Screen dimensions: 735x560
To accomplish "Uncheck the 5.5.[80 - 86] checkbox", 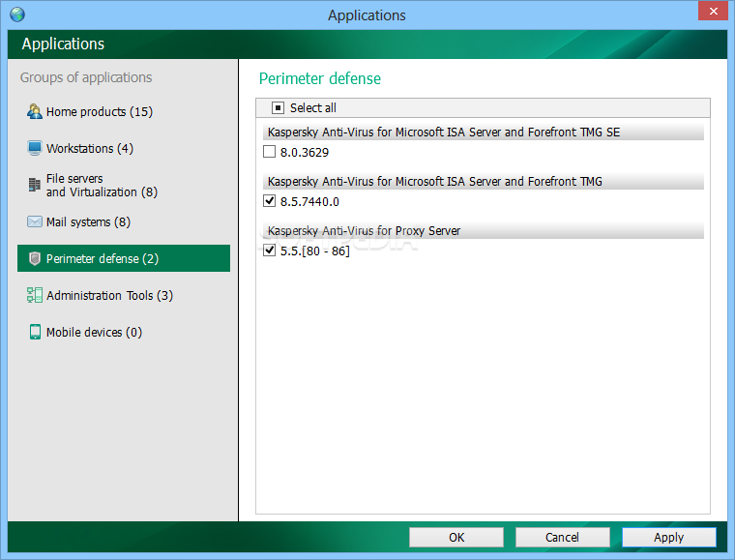I will pos(269,251).
